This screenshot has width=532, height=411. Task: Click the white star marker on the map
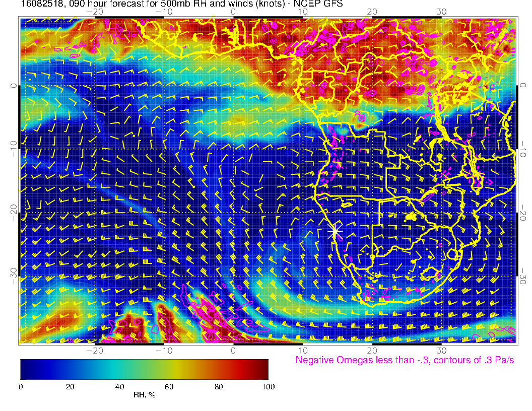[x=335, y=231]
